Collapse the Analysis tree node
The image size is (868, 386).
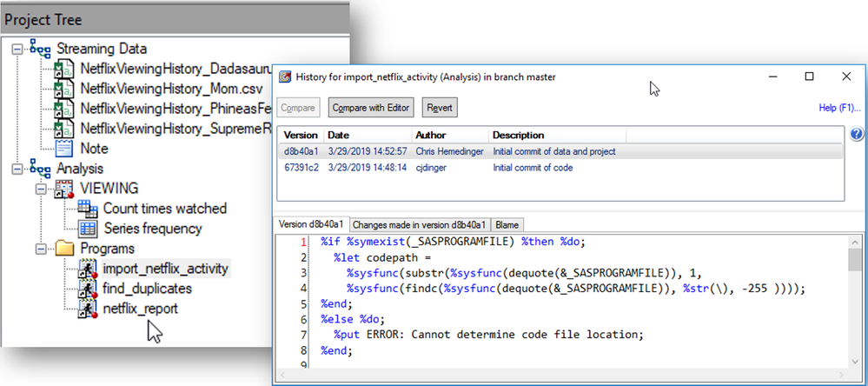click(18, 169)
